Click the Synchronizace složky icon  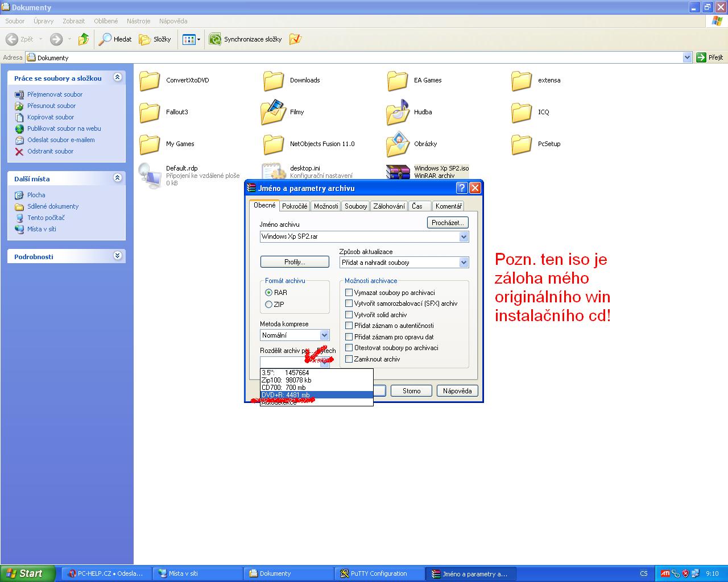[x=215, y=39]
